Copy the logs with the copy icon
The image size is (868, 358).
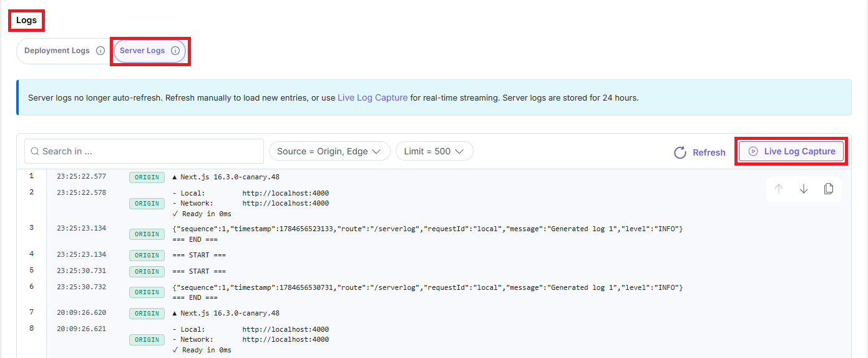(829, 189)
